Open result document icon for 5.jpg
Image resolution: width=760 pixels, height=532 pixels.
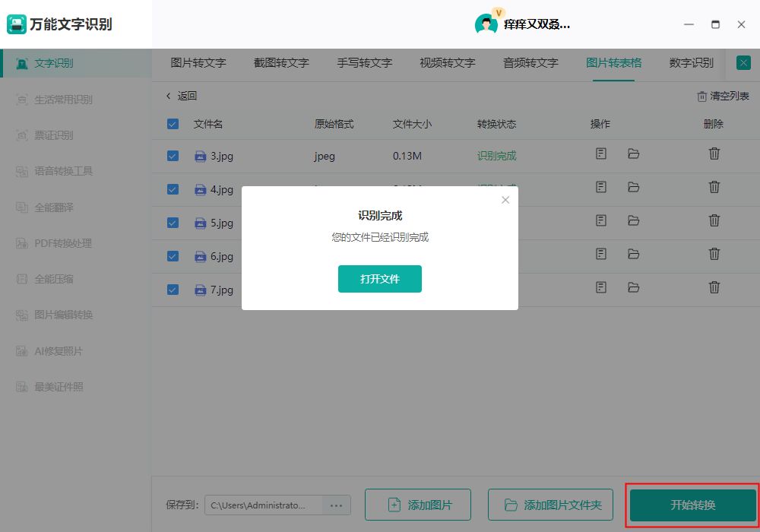(601, 220)
